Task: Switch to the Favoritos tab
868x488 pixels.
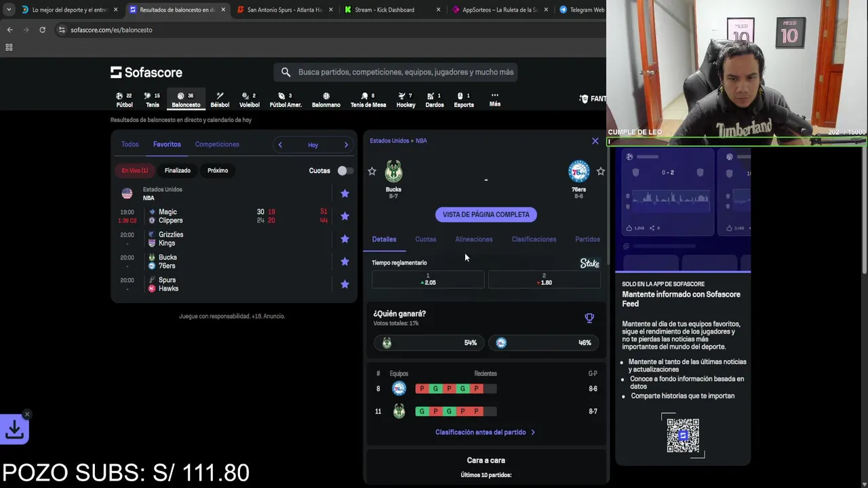Action: (167, 144)
